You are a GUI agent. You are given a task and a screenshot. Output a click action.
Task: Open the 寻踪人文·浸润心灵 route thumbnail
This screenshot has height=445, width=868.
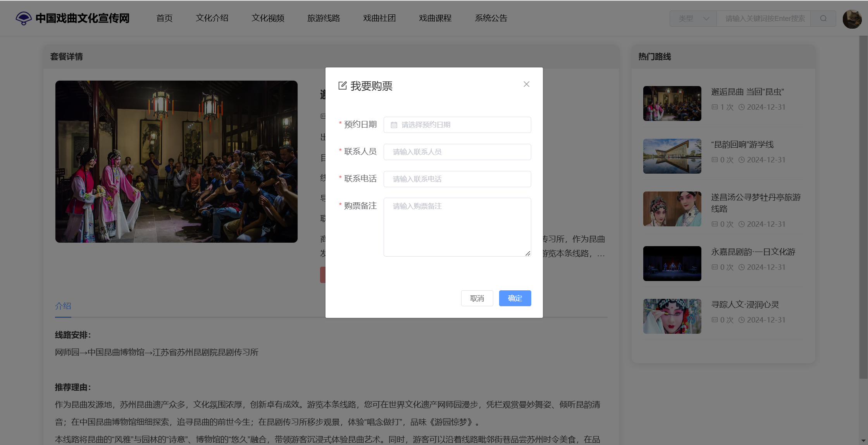tap(672, 316)
